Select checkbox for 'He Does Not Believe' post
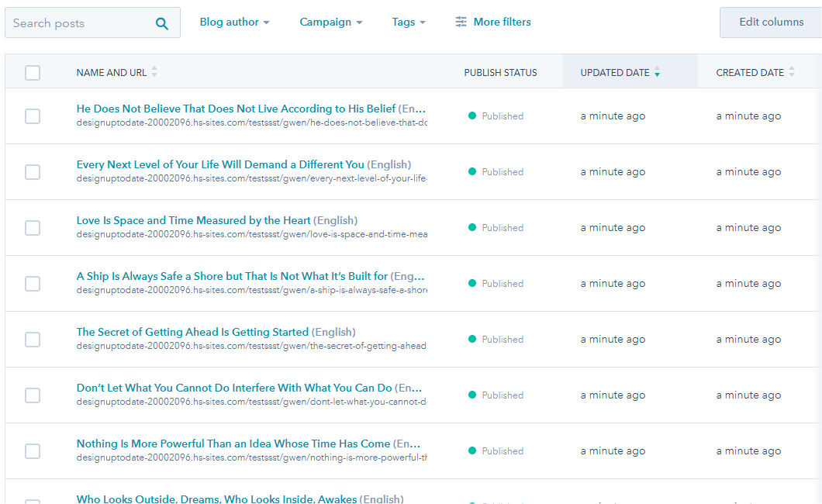 [33, 116]
